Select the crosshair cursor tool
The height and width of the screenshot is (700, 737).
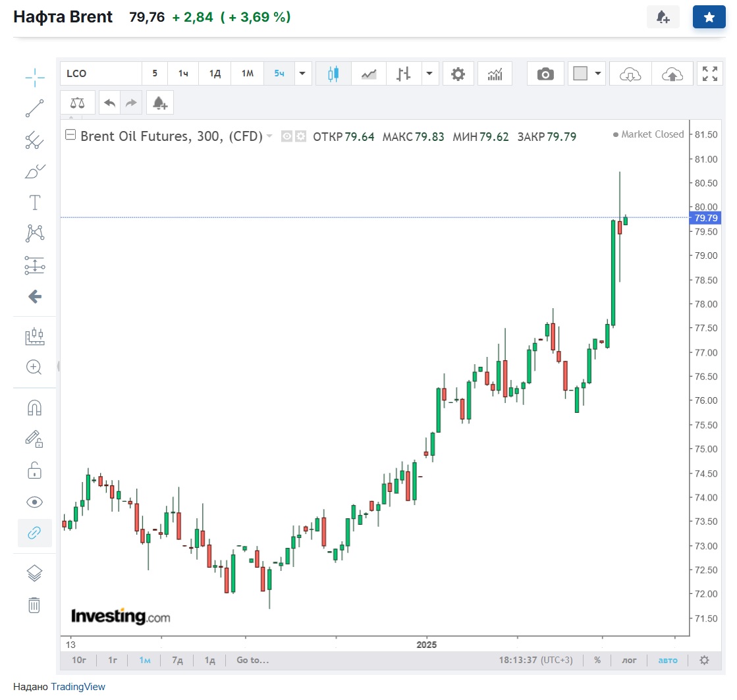[34, 78]
